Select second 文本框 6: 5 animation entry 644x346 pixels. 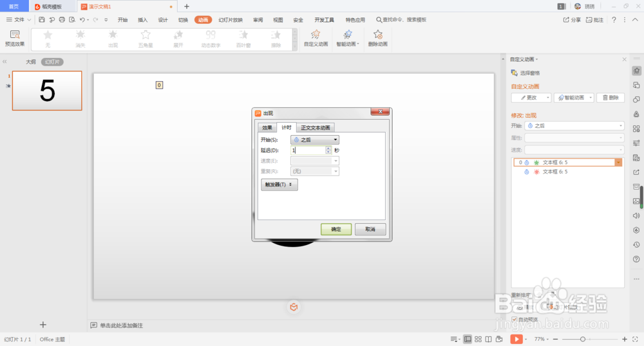(567, 172)
